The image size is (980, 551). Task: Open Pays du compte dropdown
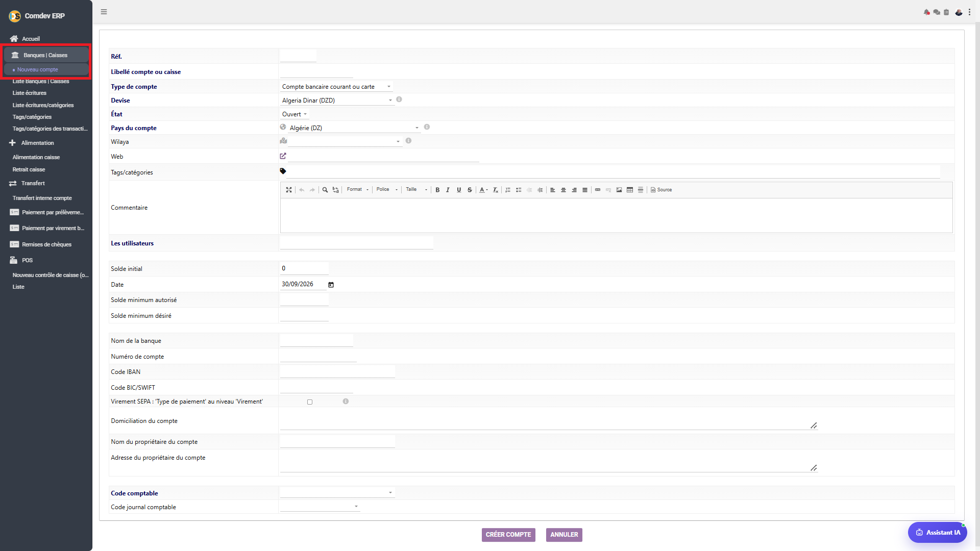pyautogui.click(x=354, y=128)
